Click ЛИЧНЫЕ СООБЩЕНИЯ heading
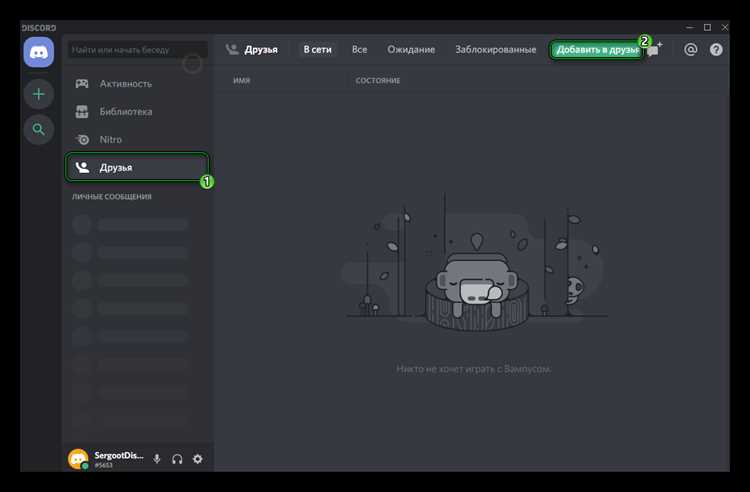This screenshot has width=750, height=492. [x=111, y=197]
